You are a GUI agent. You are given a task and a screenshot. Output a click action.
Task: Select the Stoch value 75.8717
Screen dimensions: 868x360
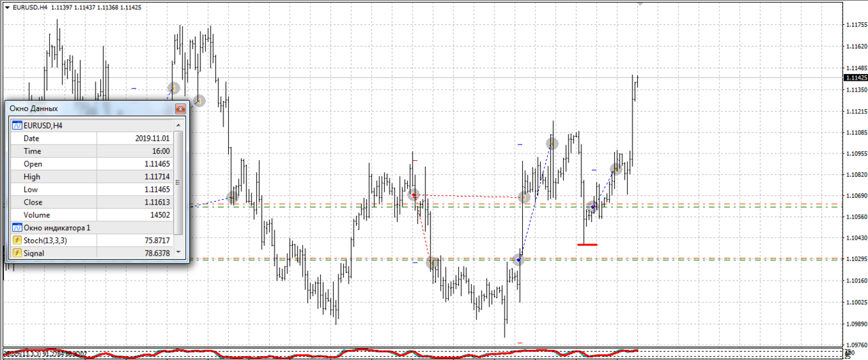[157, 240]
